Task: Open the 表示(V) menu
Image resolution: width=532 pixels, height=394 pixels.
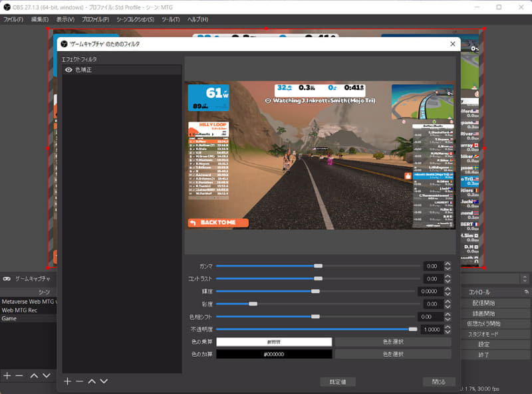Action: (65, 19)
